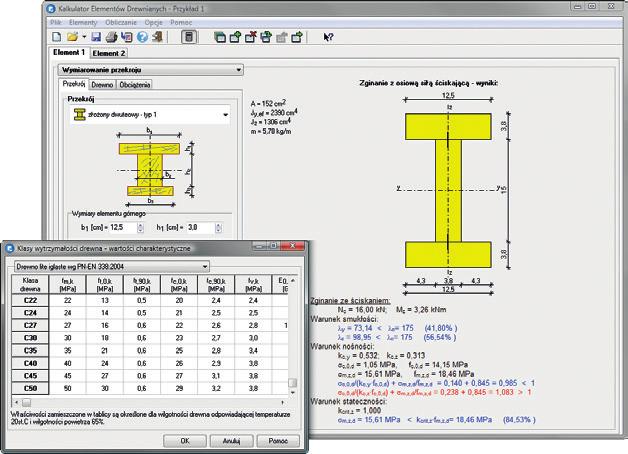Delete the element with the red X icon
Screen dimensions: 628x454
[x=251, y=38]
